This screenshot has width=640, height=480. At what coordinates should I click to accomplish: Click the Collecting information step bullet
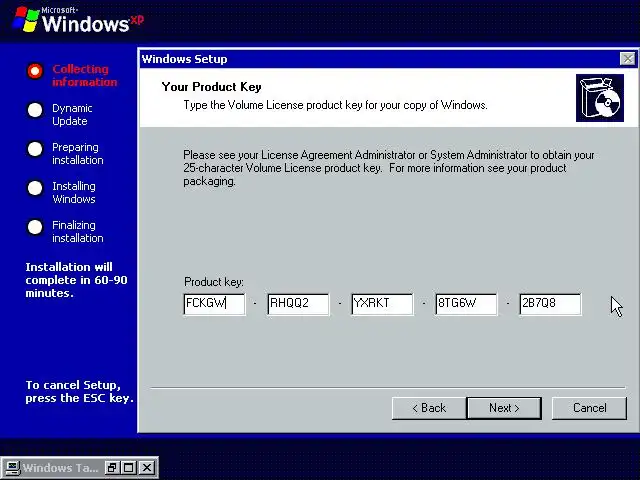35,71
